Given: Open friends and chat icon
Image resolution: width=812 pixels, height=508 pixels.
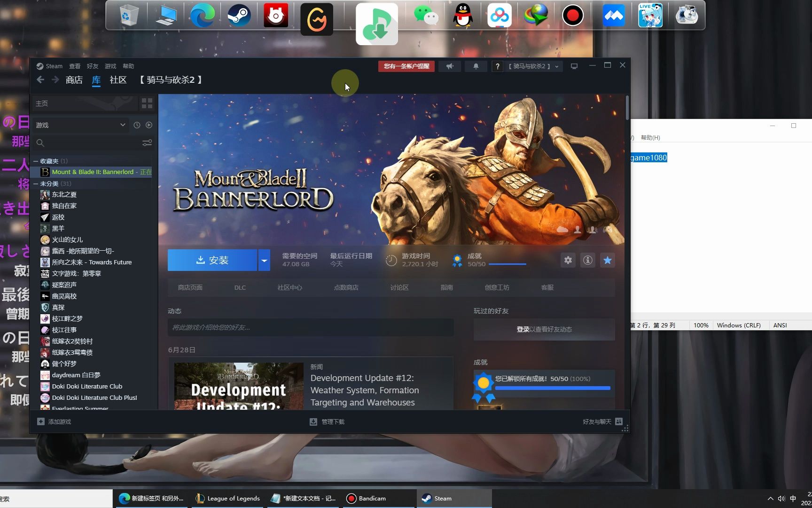Looking at the screenshot, I should [619, 422].
